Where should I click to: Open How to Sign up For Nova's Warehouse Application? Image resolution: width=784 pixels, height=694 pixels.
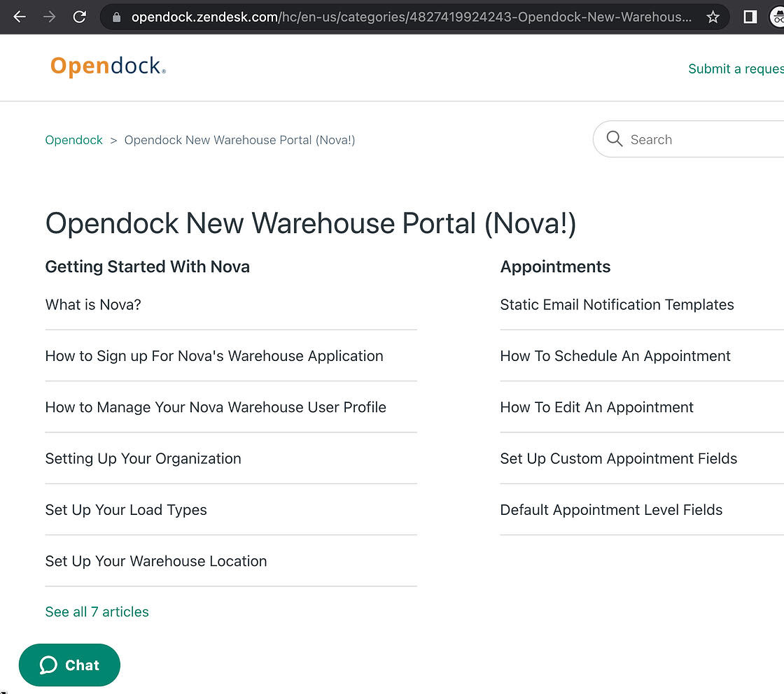click(x=214, y=356)
